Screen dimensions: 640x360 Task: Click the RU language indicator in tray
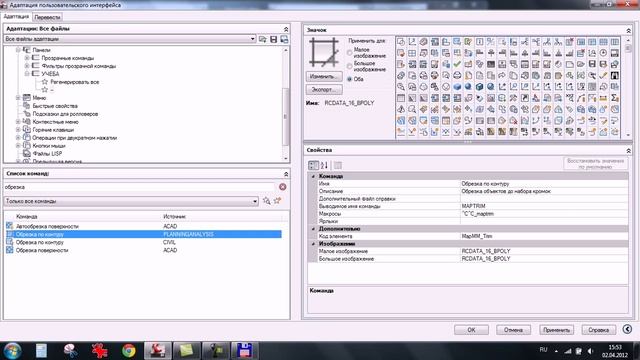(543, 350)
